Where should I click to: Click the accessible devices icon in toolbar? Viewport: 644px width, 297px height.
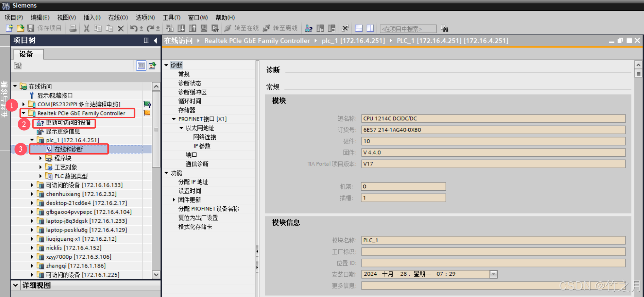[309, 28]
